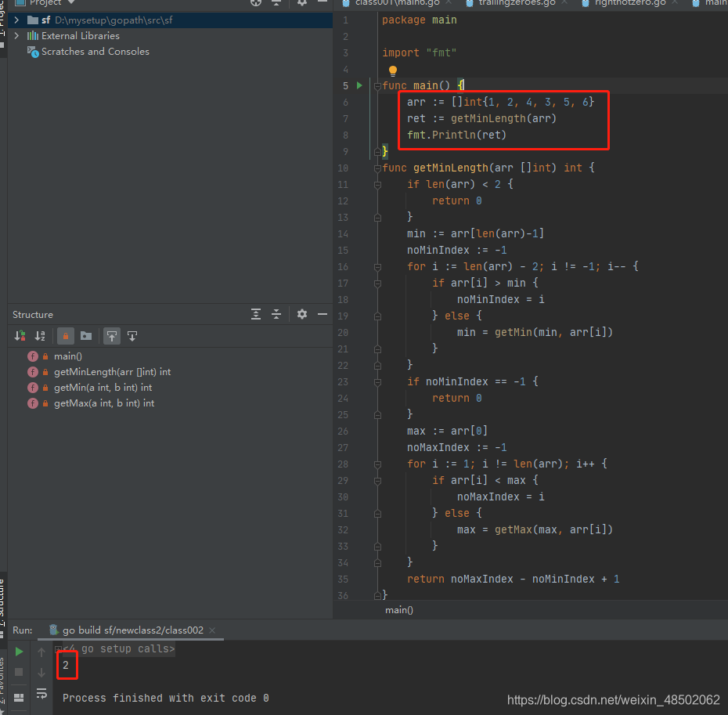Screen dimensions: 728x715
Task: Collapse func main at line 5 fold marker
Action: point(377,86)
